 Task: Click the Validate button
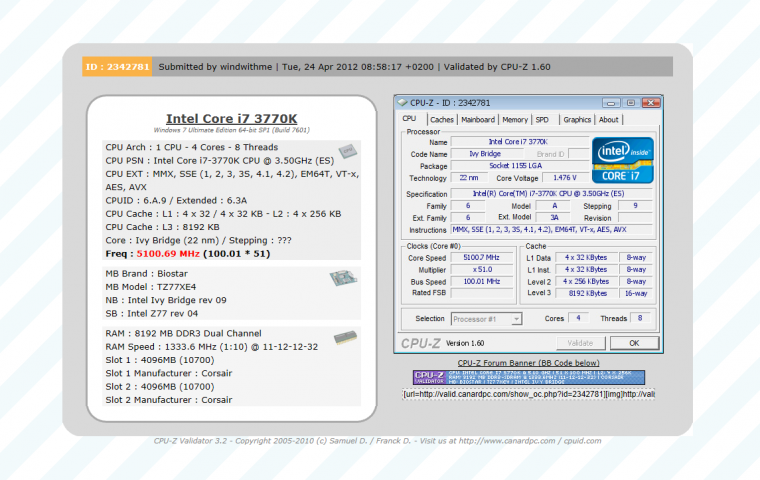click(580, 343)
